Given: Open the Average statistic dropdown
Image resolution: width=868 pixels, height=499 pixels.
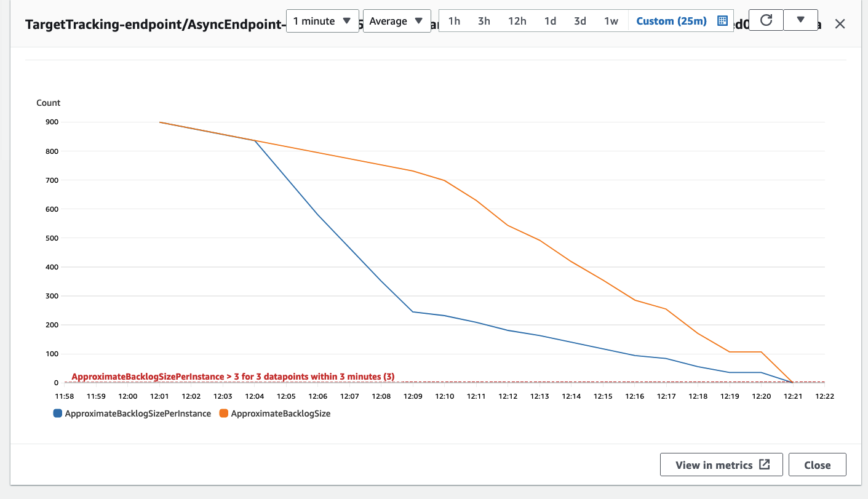Looking at the screenshot, I should tap(397, 21).
